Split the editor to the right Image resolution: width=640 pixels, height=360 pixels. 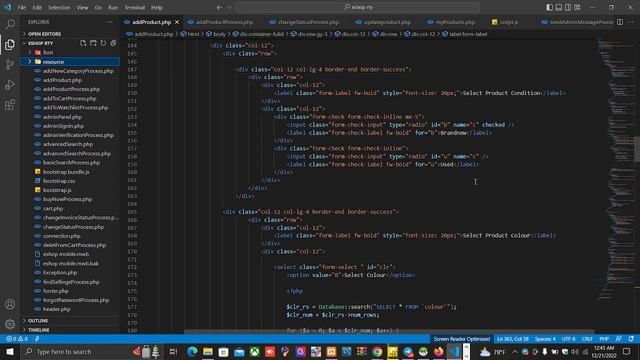620,22
